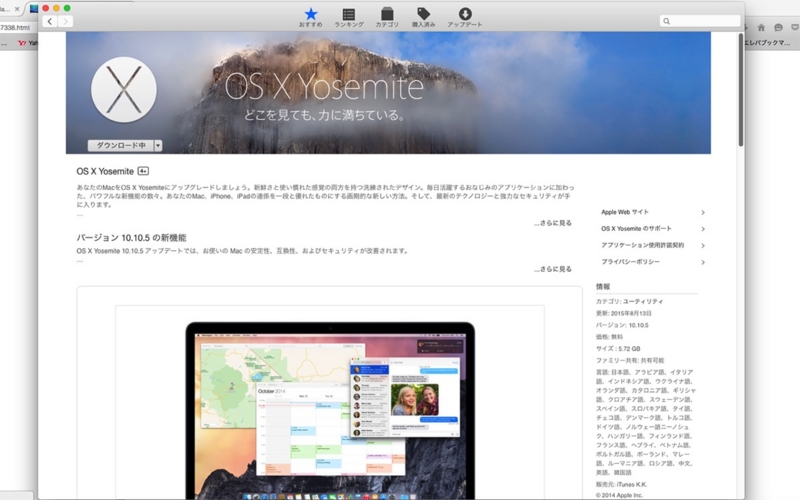Click the OS X Yosemite X logo
The height and width of the screenshot is (500, 800).
(124, 90)
